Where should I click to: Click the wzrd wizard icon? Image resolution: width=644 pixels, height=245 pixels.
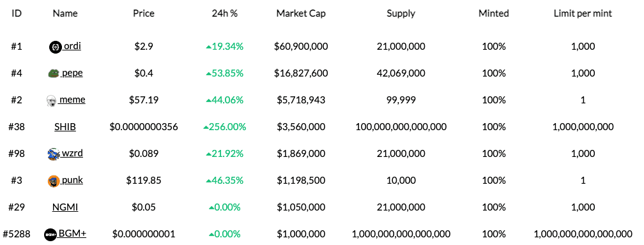[x=54, y=154]
